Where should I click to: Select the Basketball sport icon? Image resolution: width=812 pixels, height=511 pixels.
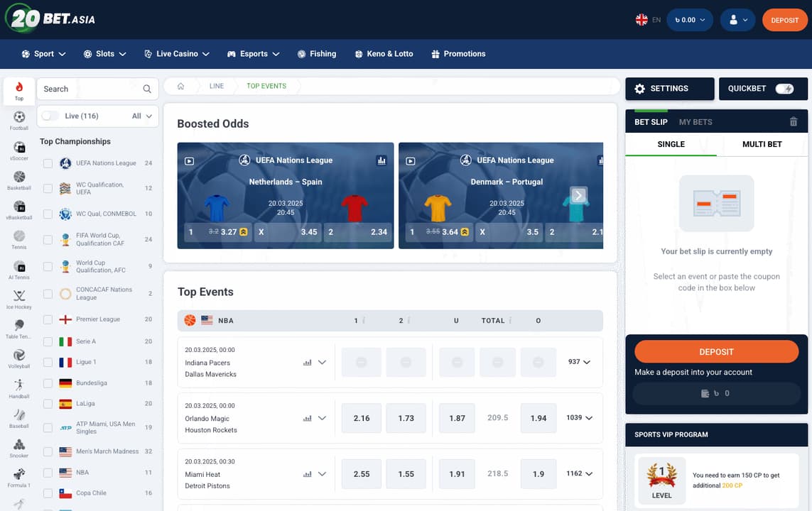(19, 179)
